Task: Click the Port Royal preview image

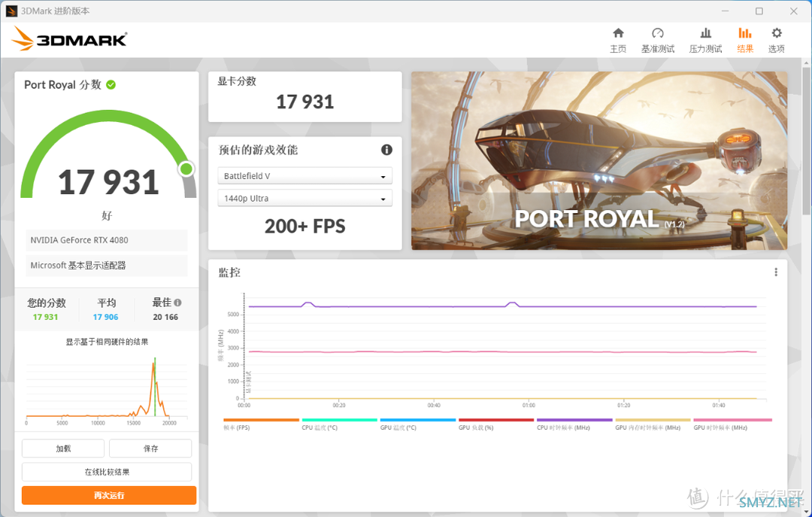Action: pos(599,161)
